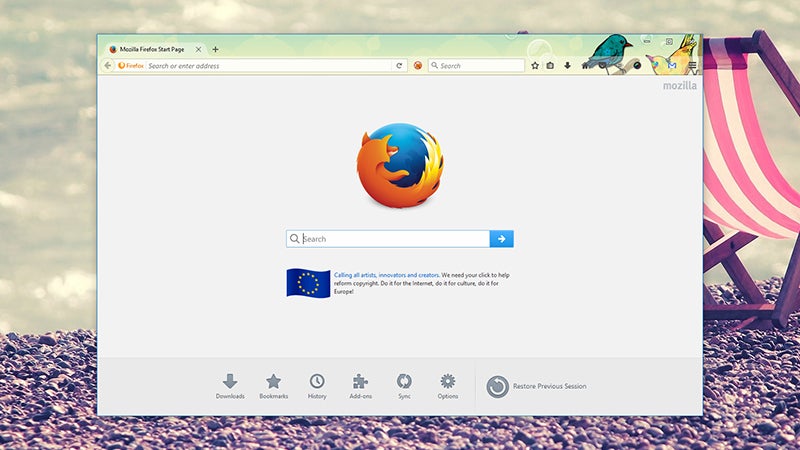
Task: Minimize the Firefox window
Action: (x=647, y=41)
